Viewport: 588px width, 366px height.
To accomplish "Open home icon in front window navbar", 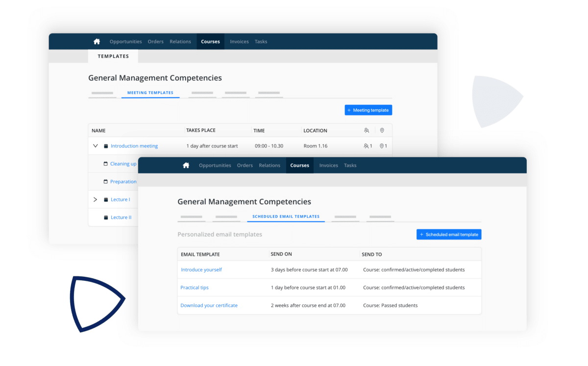I will 186,166.
